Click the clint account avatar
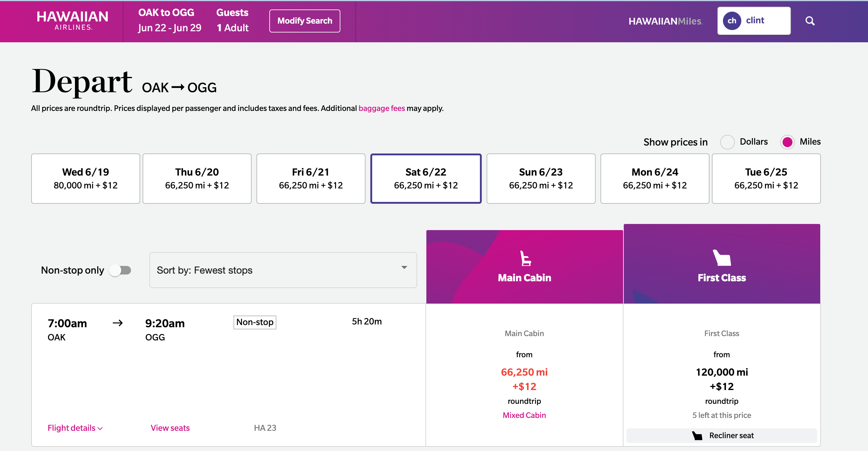Image resolution: width=868 pixels, height=451 pixels. pyautogui.click(x=731, y=21)
